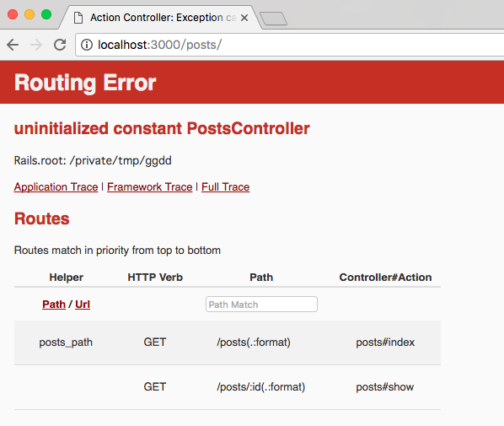Click the browser back arrow
The image size is (504, 426).
[x=13, y=45]
